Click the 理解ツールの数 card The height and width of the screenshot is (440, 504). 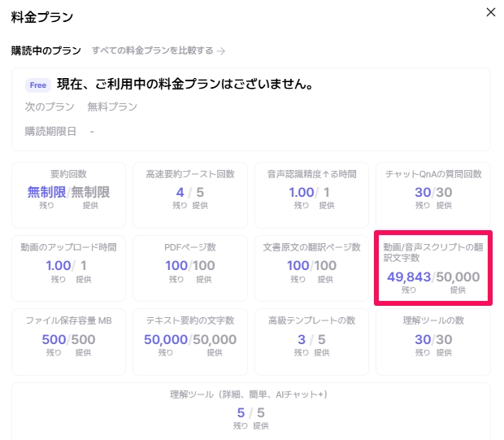click(x=432, y=341)
